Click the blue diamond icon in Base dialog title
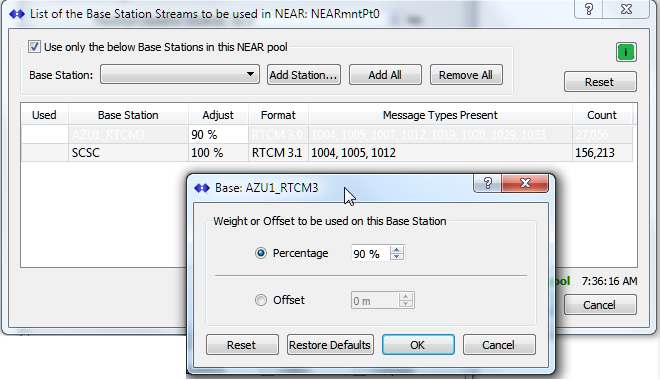 coord(202,188)
